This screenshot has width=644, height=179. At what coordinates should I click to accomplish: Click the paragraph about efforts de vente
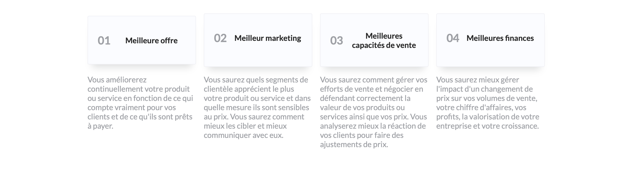point(374,112)
